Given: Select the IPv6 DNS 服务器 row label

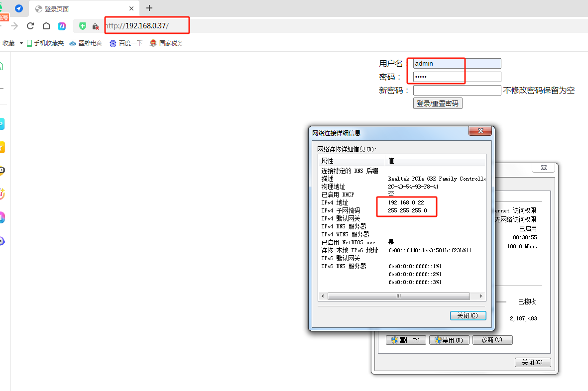Looking at the screenshot, I should tap(344, 266).
